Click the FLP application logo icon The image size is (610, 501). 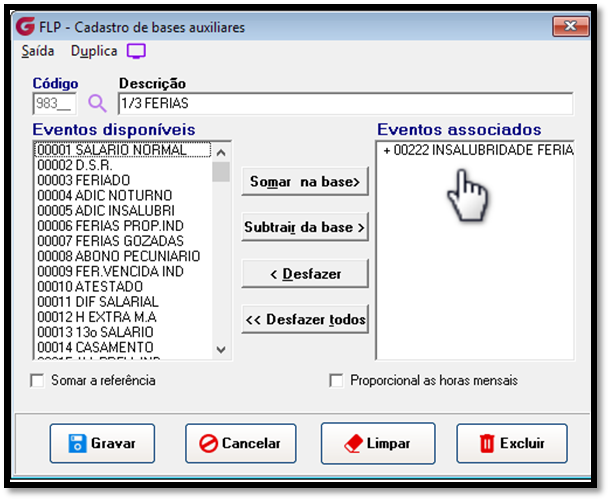[25, 26]
